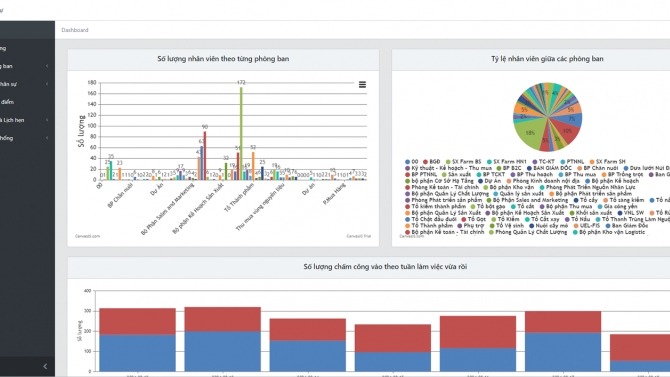Viewport: 670px width, 377px height.
Task: Click 'P.Mua Hàng' bar axis label
Action: (x=334, y=194)
